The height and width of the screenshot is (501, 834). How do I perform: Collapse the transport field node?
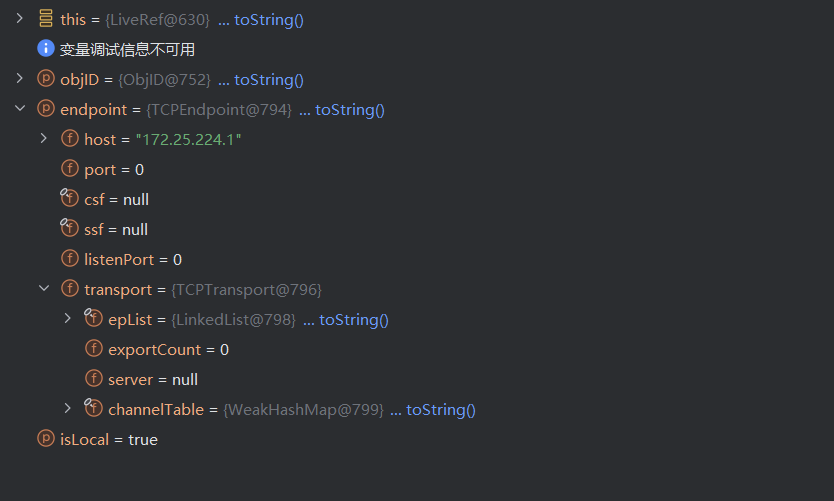click(x=43, y=289)
